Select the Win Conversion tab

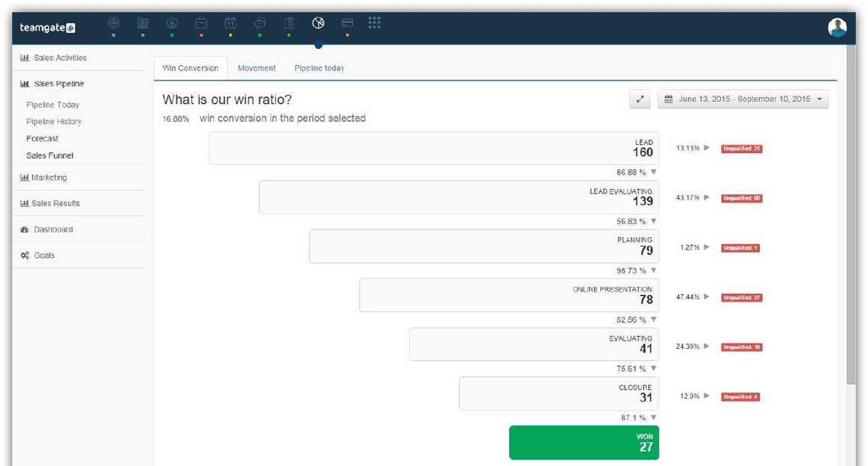[x=190, y=68]
